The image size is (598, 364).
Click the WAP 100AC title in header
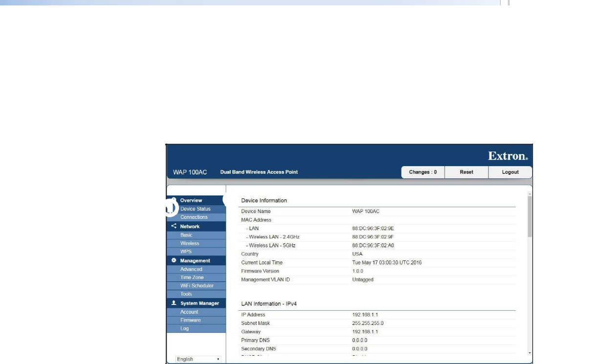[190, 172]
